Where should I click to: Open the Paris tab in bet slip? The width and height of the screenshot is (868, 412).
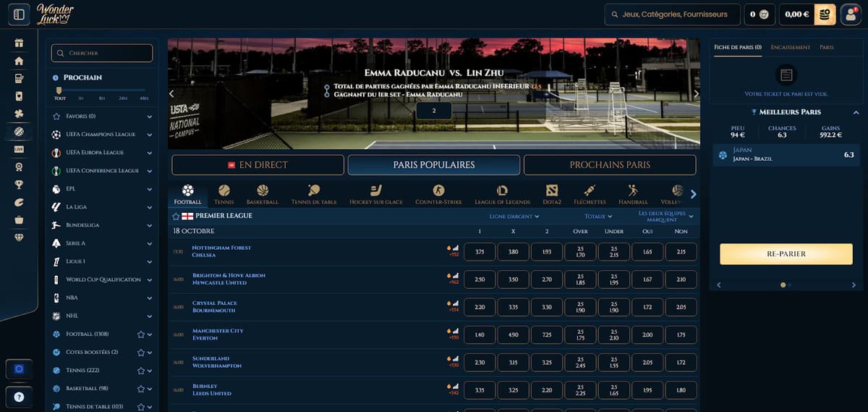827,47
